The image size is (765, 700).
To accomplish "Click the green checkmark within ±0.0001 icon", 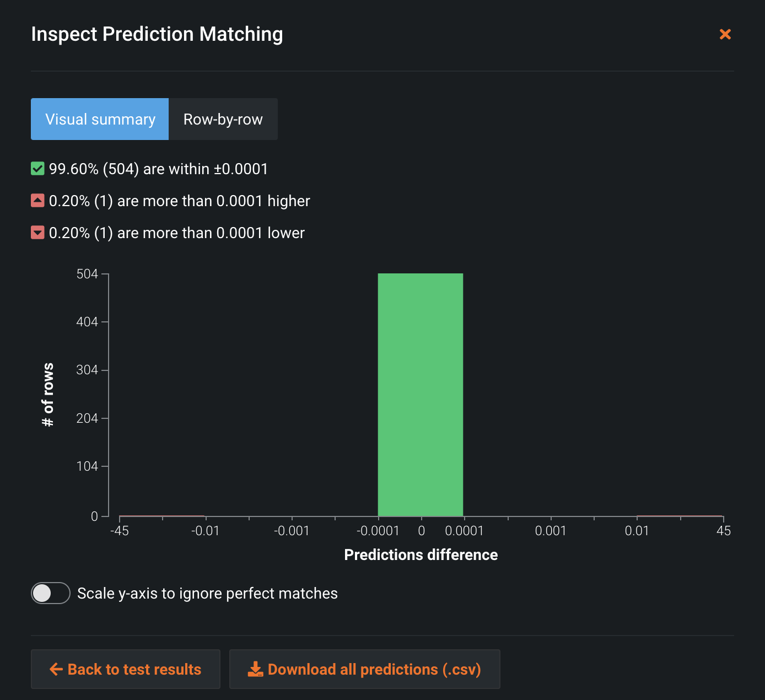I will tap(37, 169).
